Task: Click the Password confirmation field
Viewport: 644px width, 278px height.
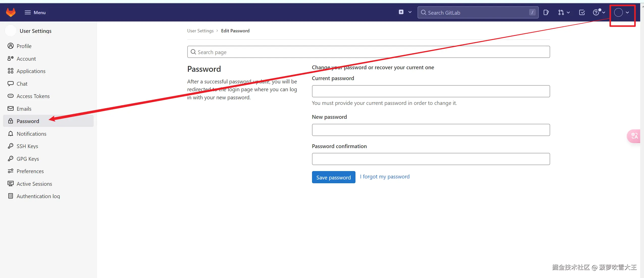Action: click(431, 159)
